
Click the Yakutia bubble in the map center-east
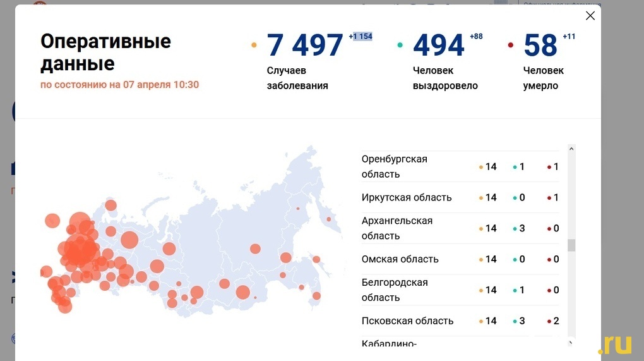tap(255, 248)
